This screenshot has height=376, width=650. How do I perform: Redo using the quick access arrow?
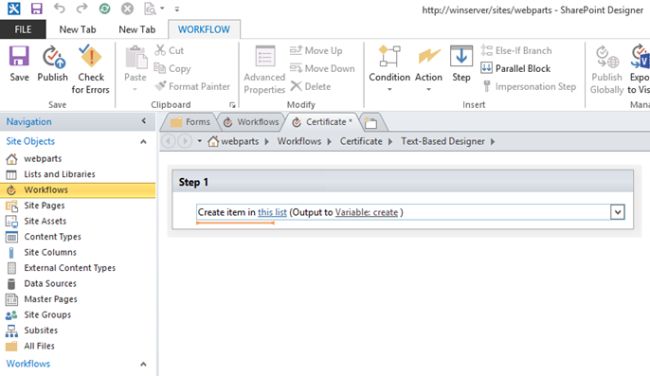point(82,8)
